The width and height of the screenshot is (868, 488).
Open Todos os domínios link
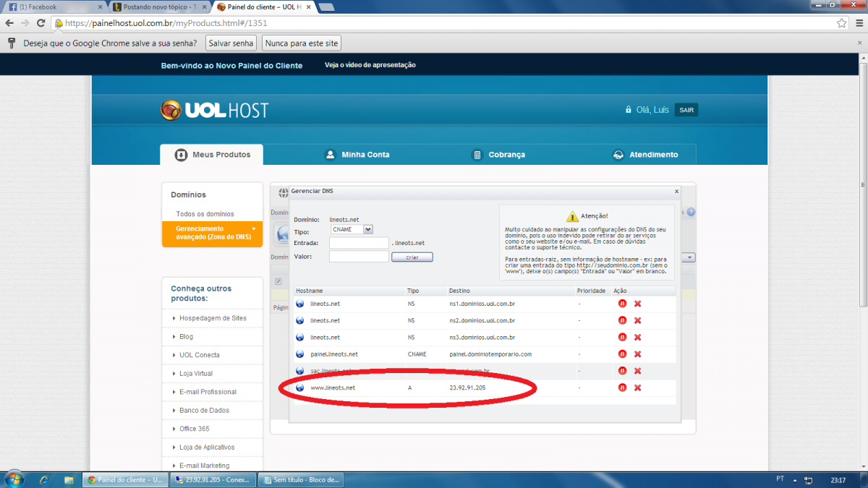point(205,214)
